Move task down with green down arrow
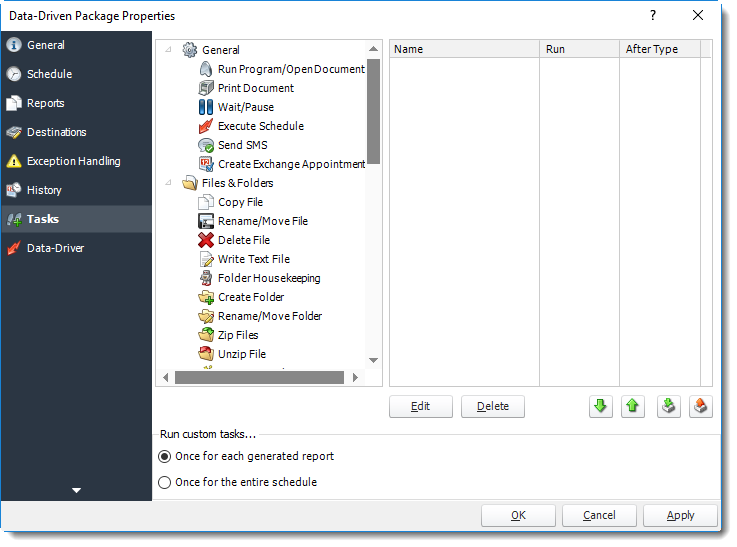Image resolution: width=737 pixels, height=547 pixels. coord(600,406)
